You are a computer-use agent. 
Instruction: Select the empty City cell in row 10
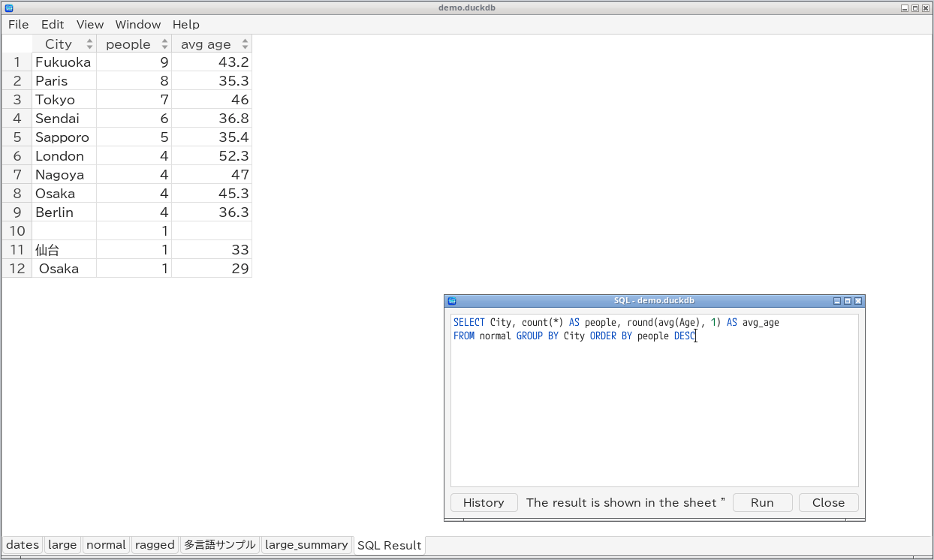64,231
